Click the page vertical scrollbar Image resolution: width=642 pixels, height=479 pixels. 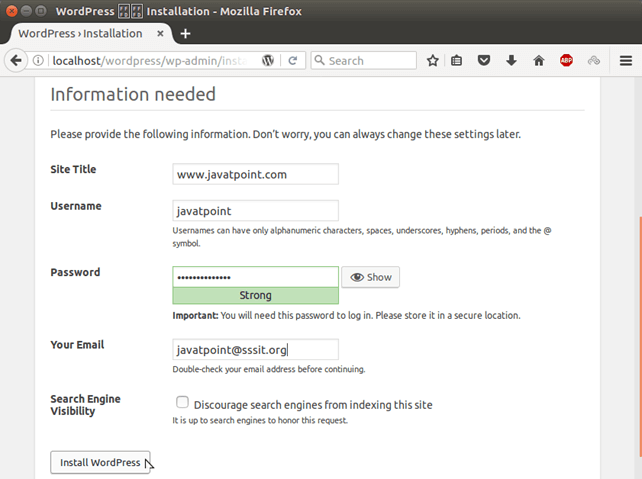640,336
